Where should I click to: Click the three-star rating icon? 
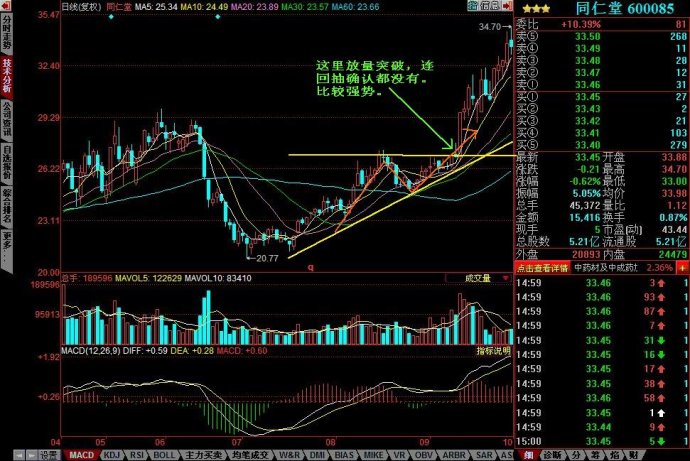[x=536, y=8]
